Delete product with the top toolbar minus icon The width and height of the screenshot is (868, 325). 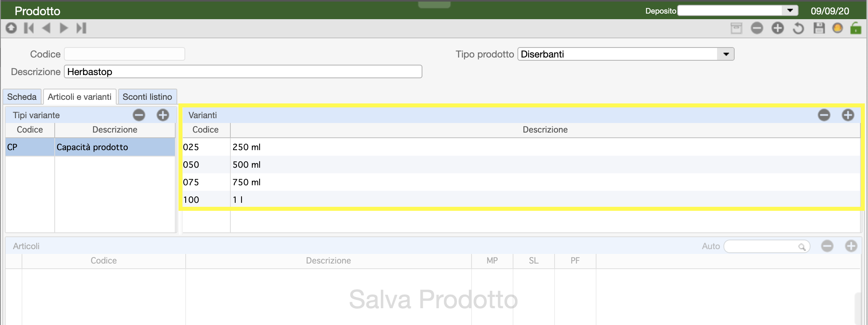tap(757, 28)
